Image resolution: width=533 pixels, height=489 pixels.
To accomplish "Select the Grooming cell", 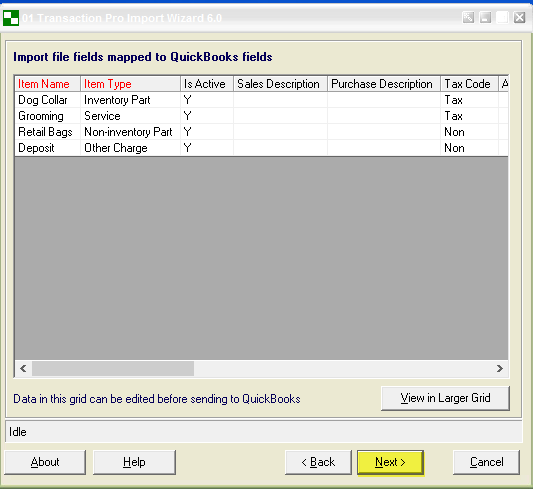I will point(48,116).
